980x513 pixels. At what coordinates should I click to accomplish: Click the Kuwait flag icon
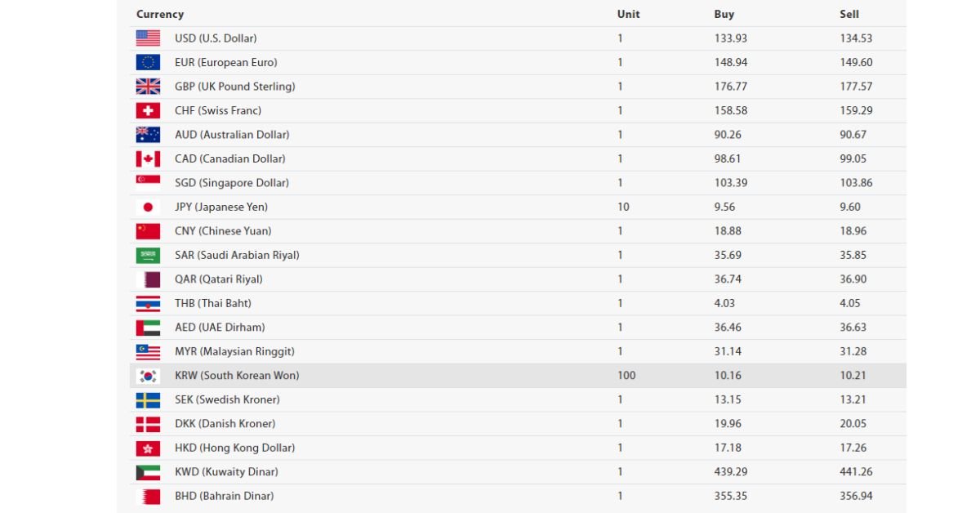tap(148, 472)
